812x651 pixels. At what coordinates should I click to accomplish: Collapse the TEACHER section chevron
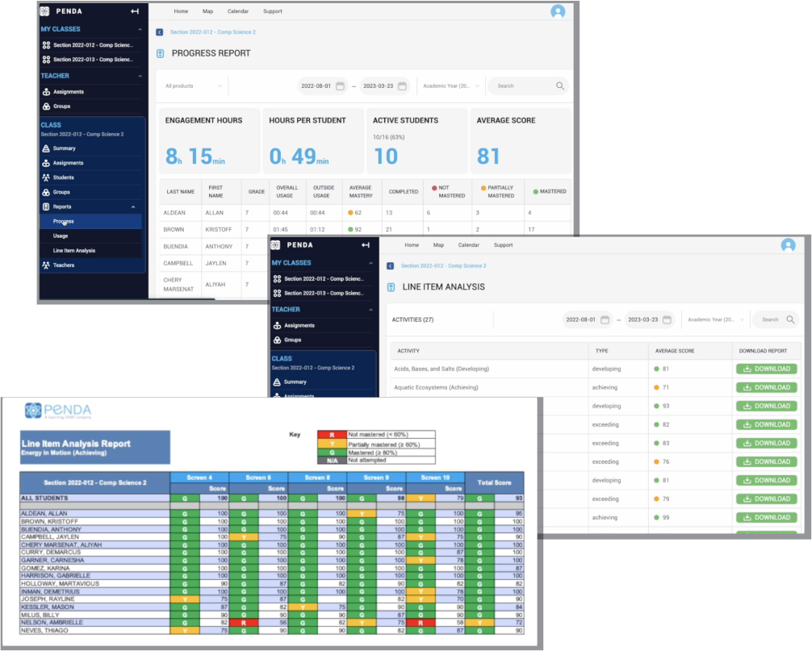tap(140, 76)
